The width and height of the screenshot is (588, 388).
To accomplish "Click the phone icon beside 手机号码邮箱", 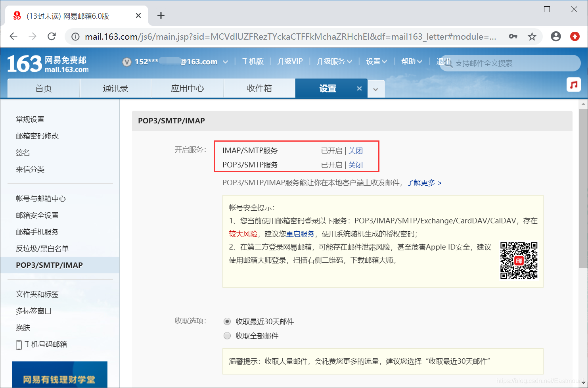I will [19, 345].
